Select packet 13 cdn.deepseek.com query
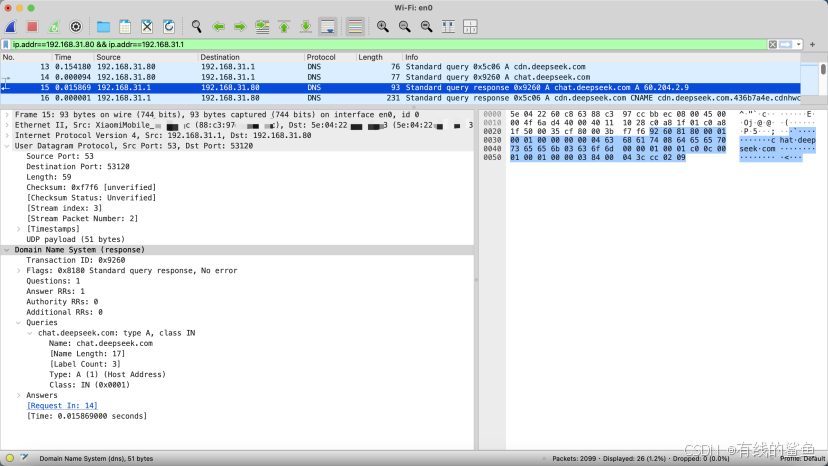Screen dimensions: 828x466 400,67
